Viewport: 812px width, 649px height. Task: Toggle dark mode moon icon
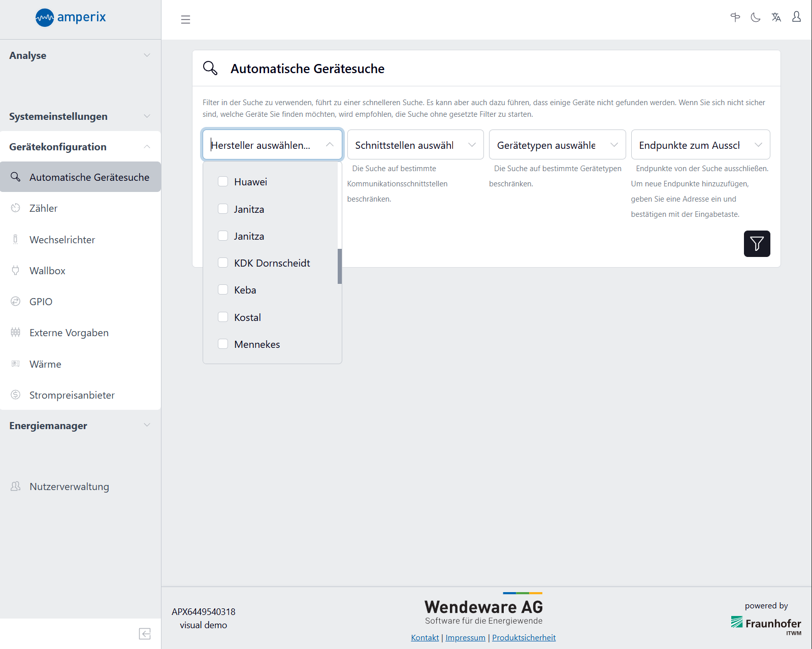[756, 18]
